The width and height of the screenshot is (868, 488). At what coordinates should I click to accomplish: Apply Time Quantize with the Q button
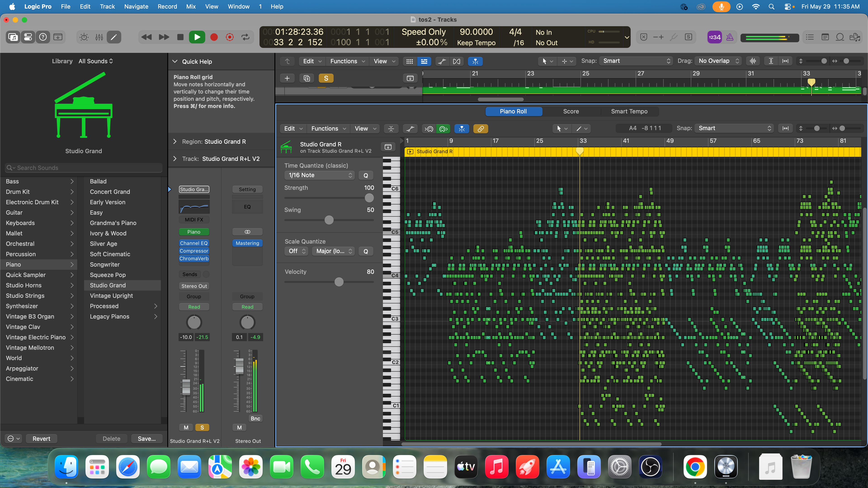(x=366, y=175)
